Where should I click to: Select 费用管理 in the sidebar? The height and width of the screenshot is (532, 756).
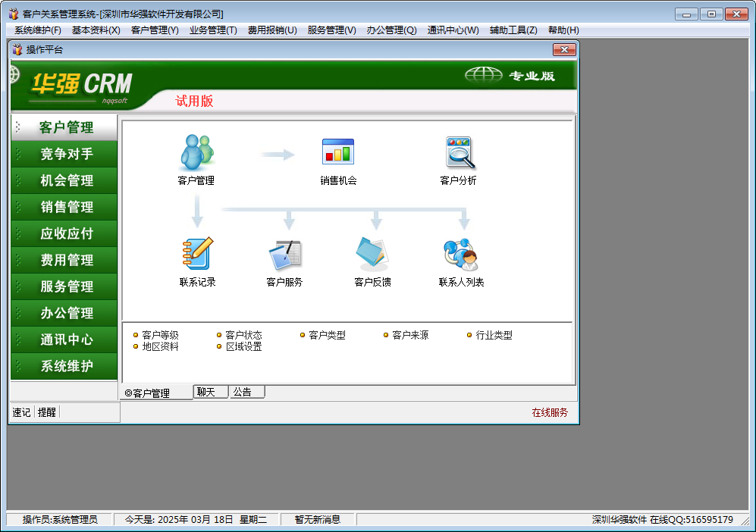coord(64,260)
